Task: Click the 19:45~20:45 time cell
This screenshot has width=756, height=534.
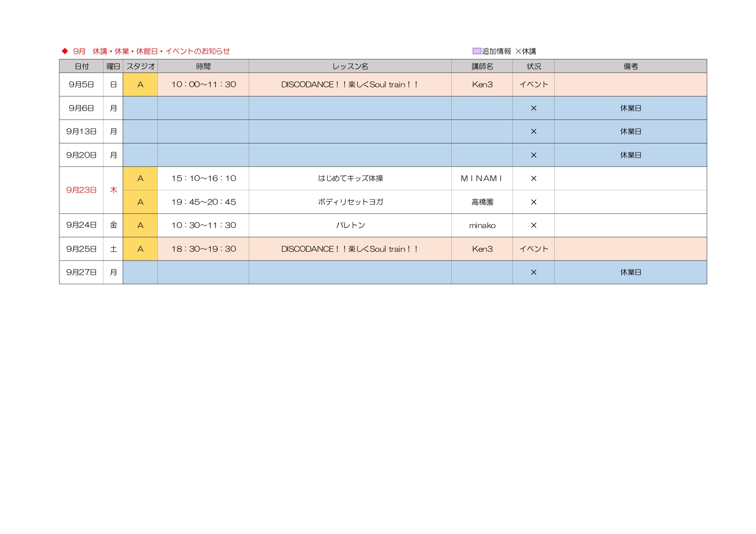Action: [203, 202]
